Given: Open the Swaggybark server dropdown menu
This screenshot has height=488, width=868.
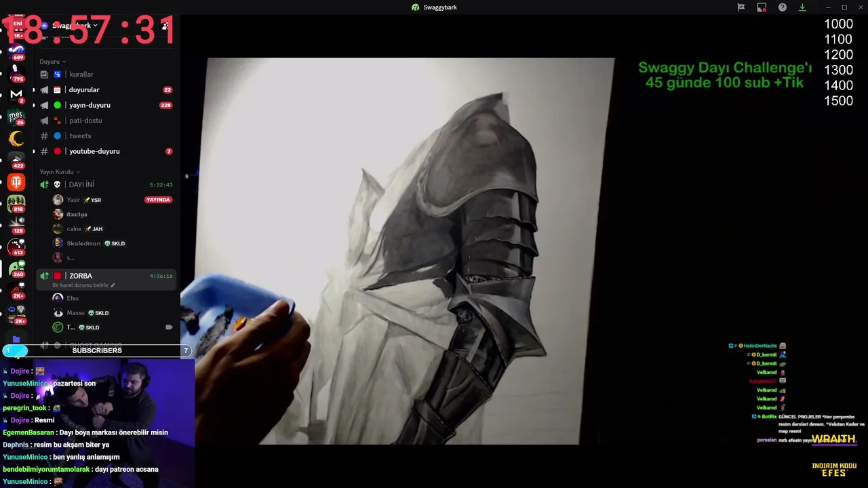Looking at the screenshot, I should point(75,26).
